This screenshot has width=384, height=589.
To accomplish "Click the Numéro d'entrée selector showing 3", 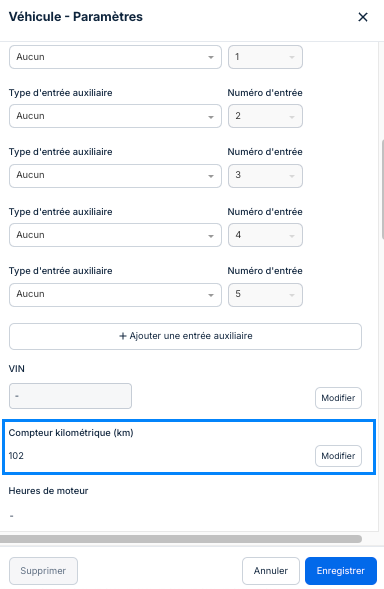I will tap(265, 175).
